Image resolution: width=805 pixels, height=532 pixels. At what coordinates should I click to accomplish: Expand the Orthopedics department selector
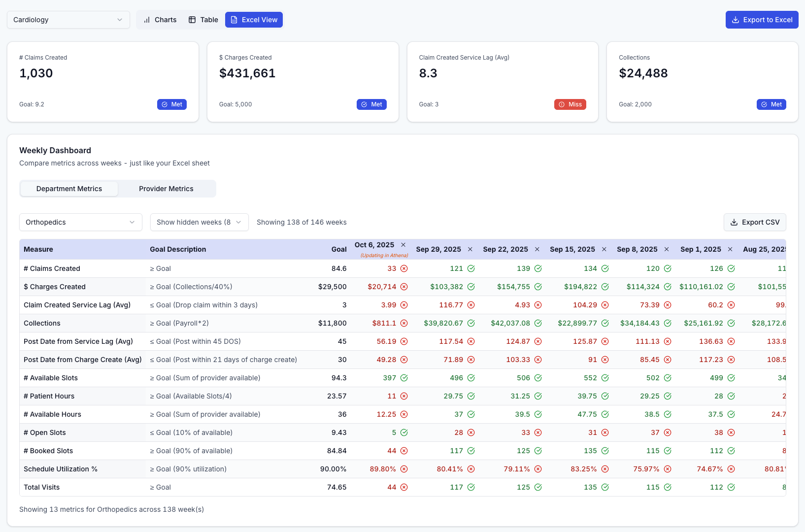pos(80,222)
